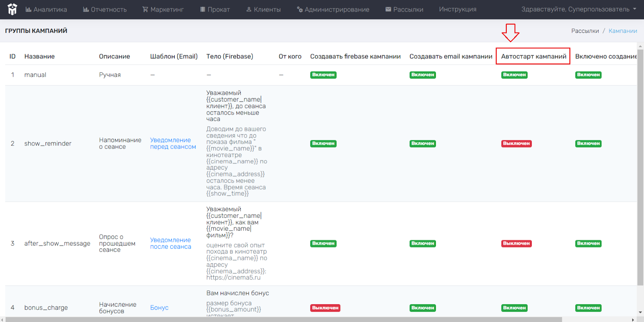This screenshot has width=644, height=322.
Task: Toggle the firebase Выключен badge for bonus_charge
Action: click(325, 308)
